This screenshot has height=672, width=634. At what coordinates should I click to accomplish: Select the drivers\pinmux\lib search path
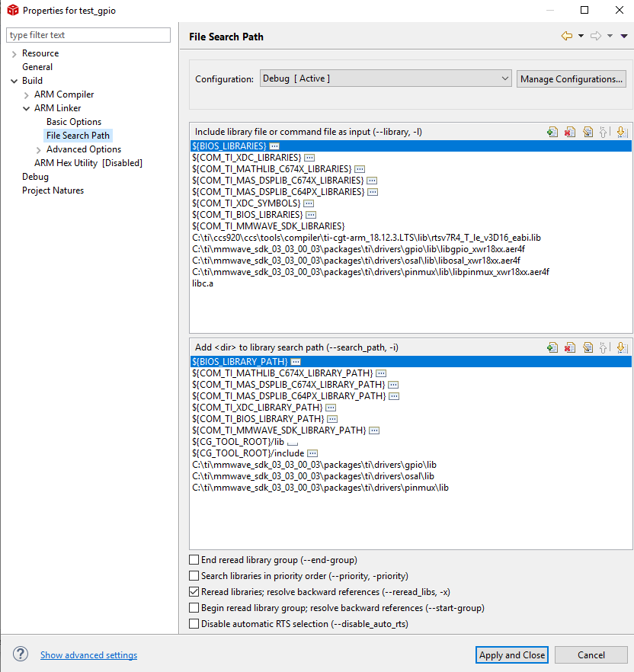[320, 488]
